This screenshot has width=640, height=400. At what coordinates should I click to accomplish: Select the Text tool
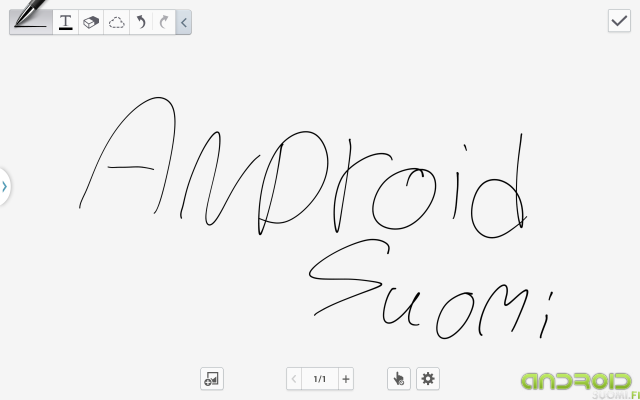tap(65, 22)
